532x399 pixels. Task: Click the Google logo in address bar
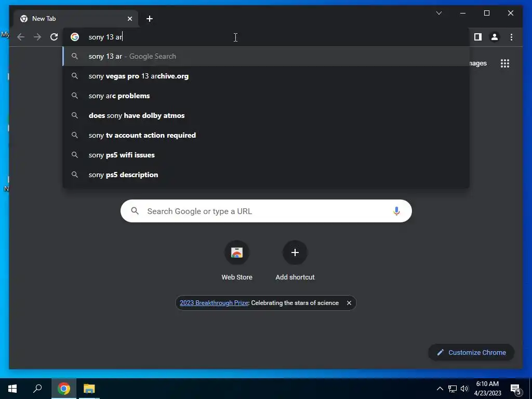click(75, 37)
